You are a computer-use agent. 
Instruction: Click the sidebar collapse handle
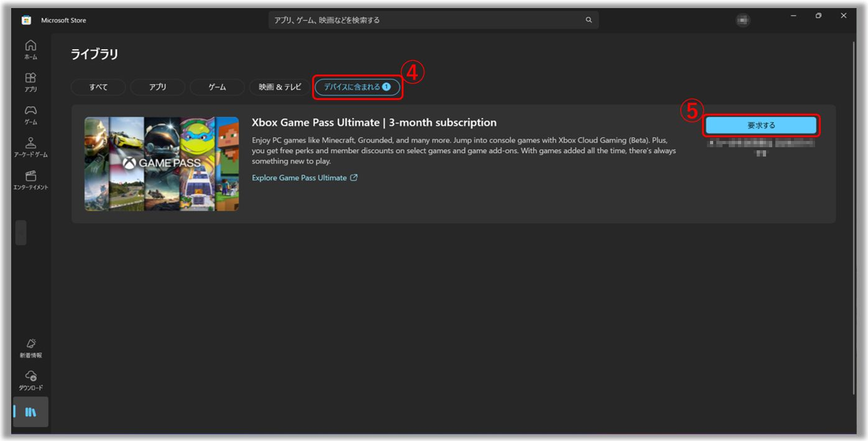click(21, 232)
